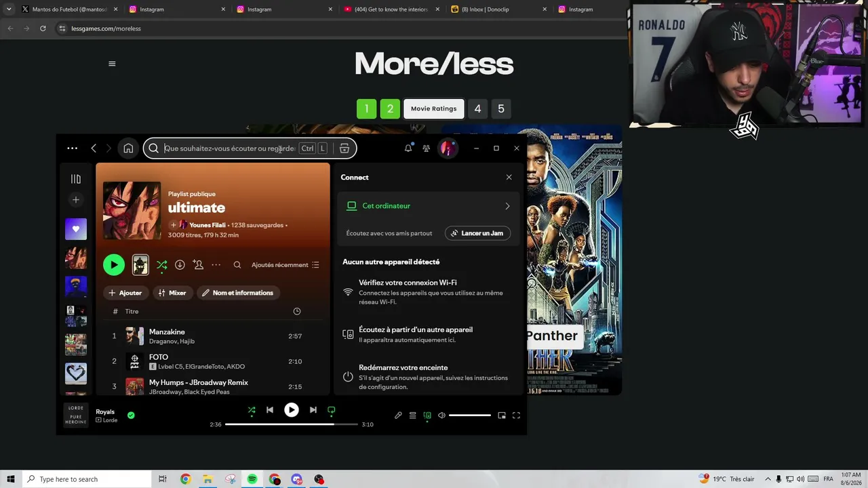Viewport: 868px width, 488px height.
Task: Open Liked Songs from the sidebar
Action: click(x=76, y=229)
